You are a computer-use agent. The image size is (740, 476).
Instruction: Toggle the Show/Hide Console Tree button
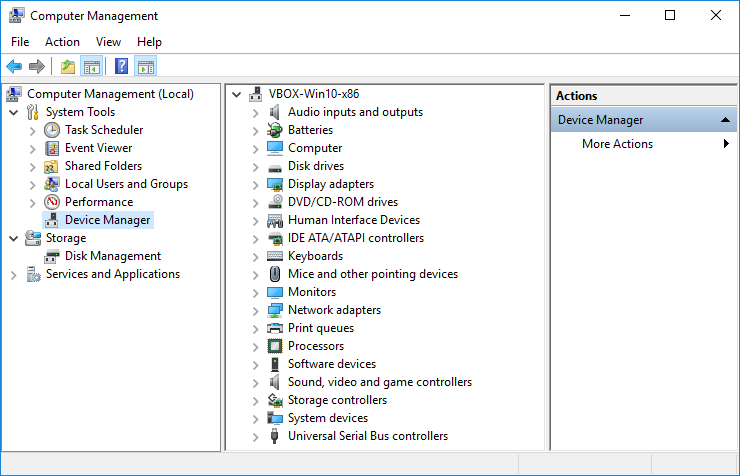click(x=92, y=67)
